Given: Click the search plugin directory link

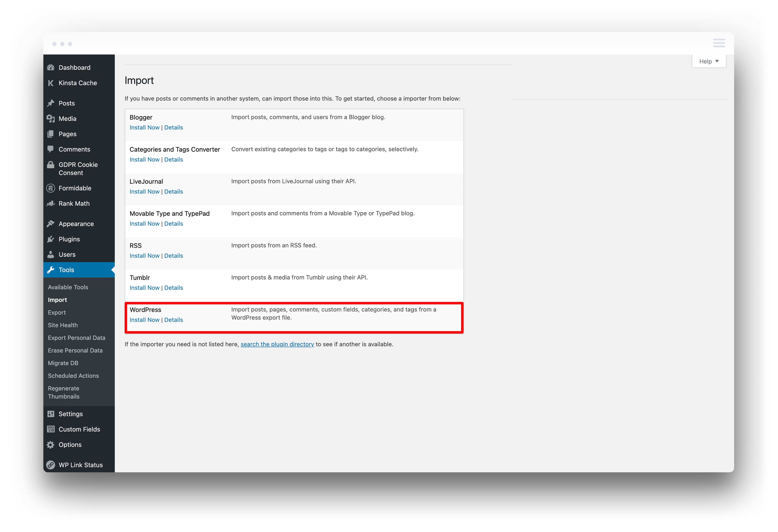Looking at the screenshot, I should [277, 344].
